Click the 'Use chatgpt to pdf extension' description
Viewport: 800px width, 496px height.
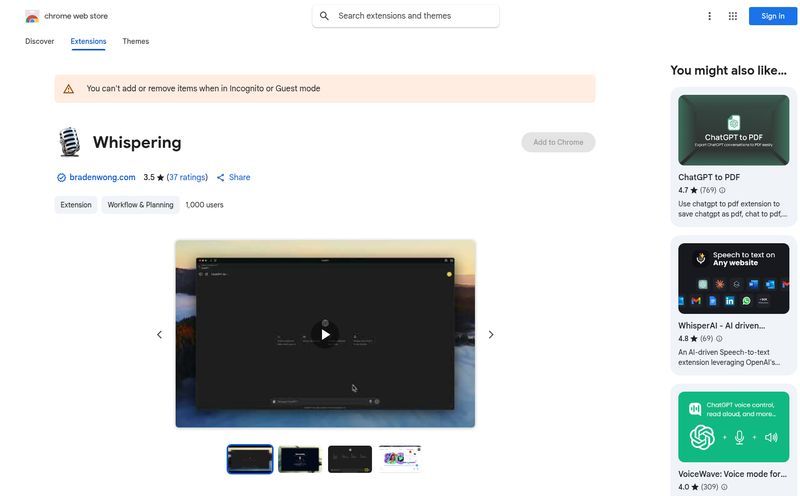point(732,209)
